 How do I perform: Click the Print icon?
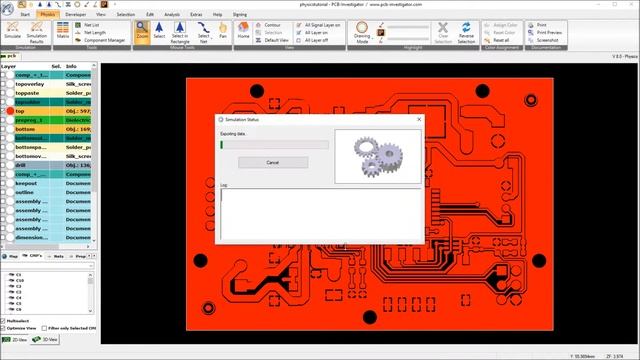[537, 25]
